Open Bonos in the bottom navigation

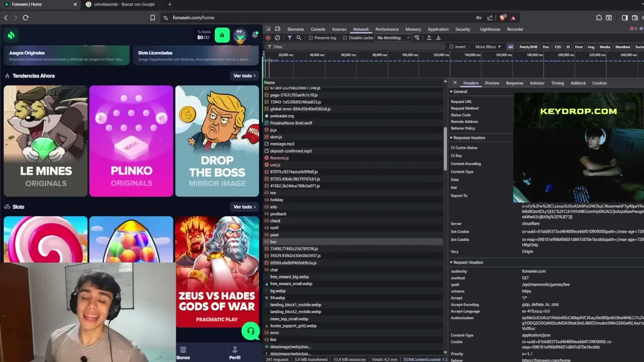point(183,353)
